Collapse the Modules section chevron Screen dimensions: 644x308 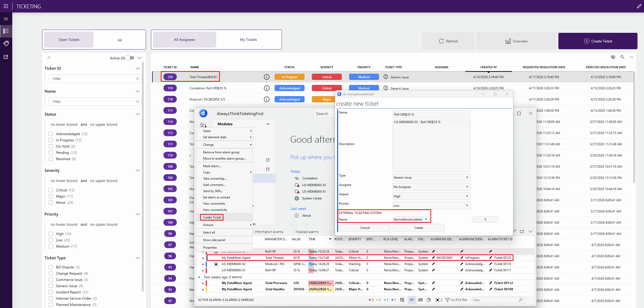tap(268, 124)
